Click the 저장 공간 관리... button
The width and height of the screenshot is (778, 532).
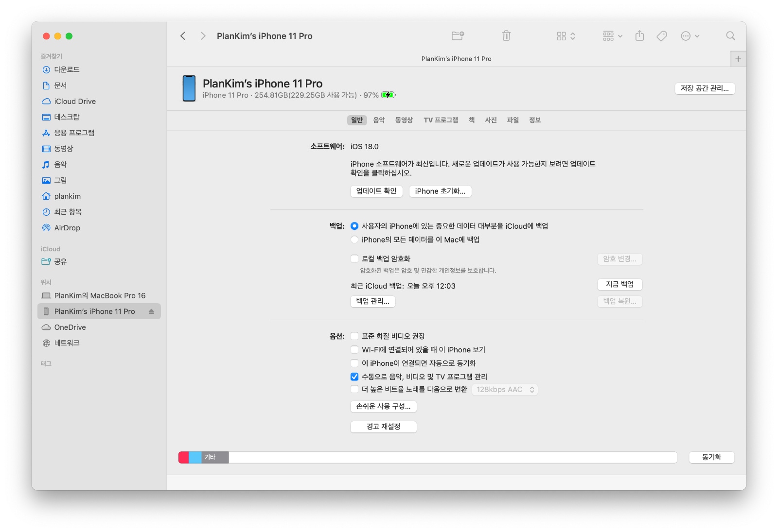click(x=705, y=88)
